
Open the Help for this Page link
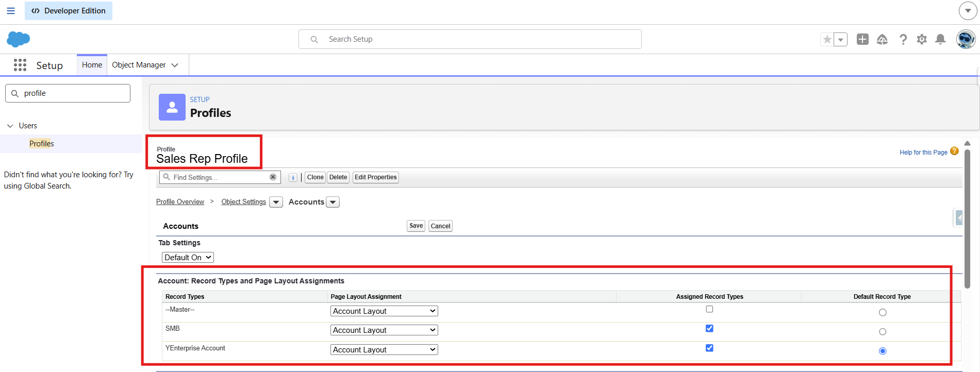pyautogui.click(x=923, y=153)
